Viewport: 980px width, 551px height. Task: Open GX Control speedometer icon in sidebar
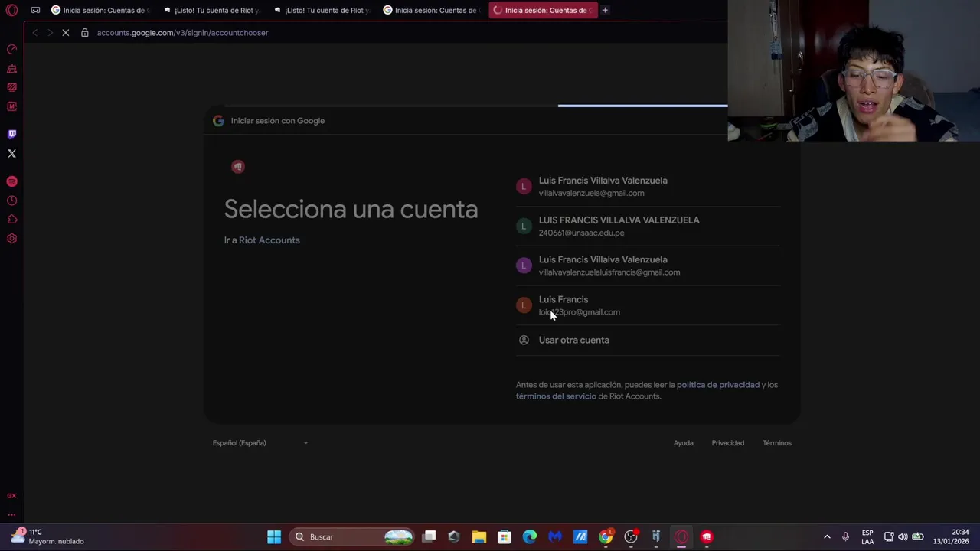[11, 50]
